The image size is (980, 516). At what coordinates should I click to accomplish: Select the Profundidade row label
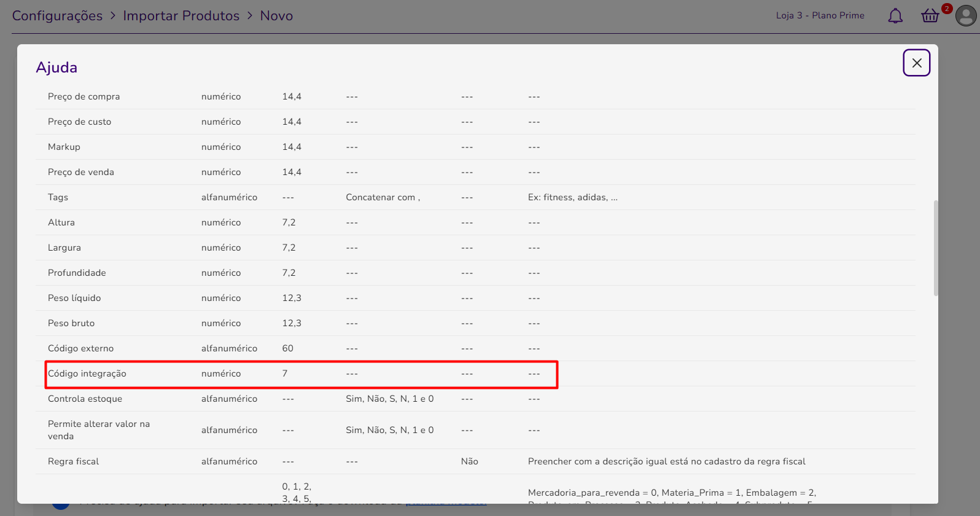coord(77,273)
